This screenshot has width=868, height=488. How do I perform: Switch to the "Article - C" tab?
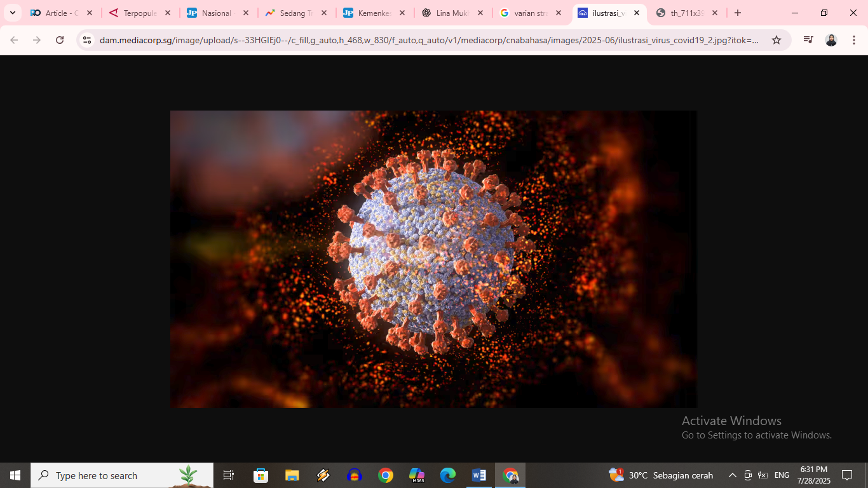pyautogui.click(x=61, y=13)
